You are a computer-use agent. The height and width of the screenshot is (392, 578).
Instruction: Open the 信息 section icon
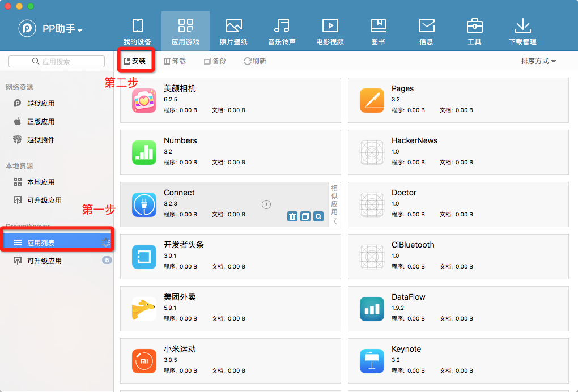click(x=427, y=26)
